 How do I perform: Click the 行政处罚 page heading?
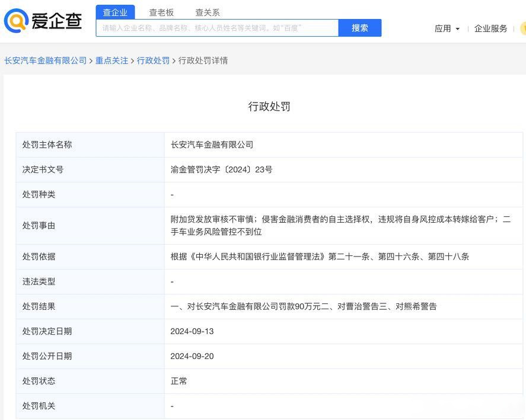pos(269,106)
